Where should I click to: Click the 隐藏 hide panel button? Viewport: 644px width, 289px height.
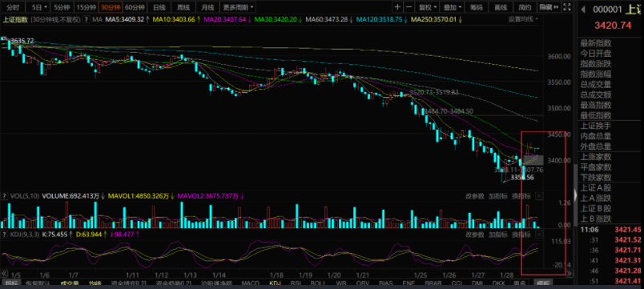[x=549, y=7]
